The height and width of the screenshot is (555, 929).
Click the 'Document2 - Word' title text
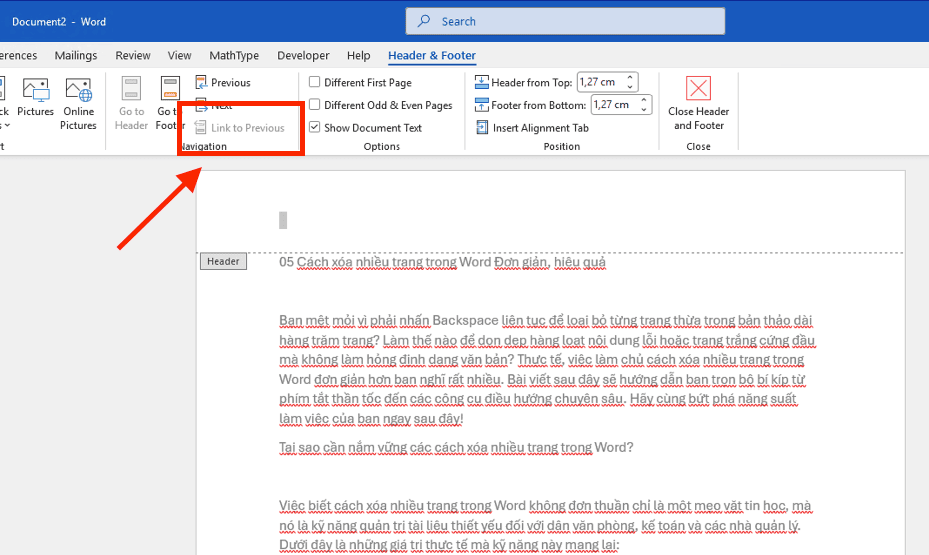click(59, 22)
